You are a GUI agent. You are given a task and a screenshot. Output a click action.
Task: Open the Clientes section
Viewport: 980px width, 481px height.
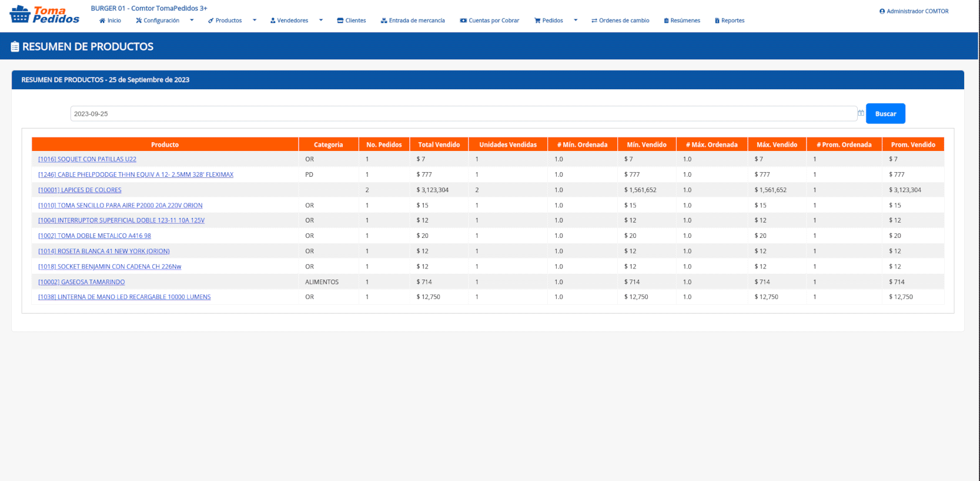[352, 21]
